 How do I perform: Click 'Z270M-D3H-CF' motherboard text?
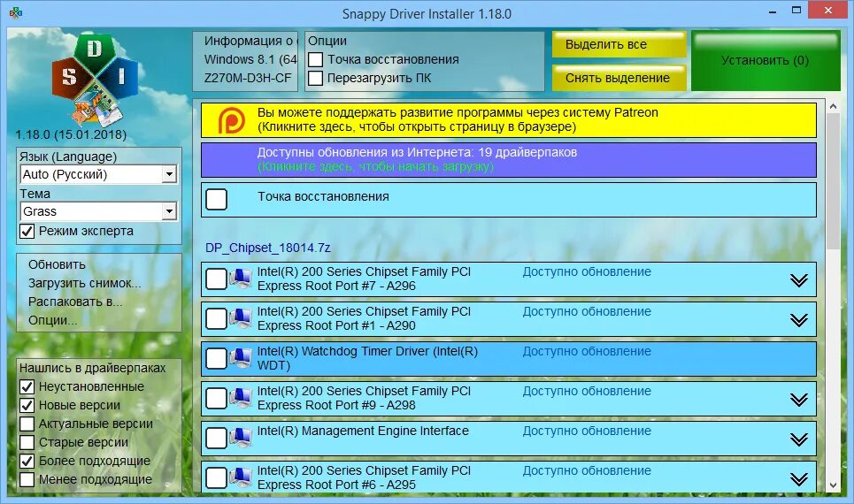pos(248,79)
